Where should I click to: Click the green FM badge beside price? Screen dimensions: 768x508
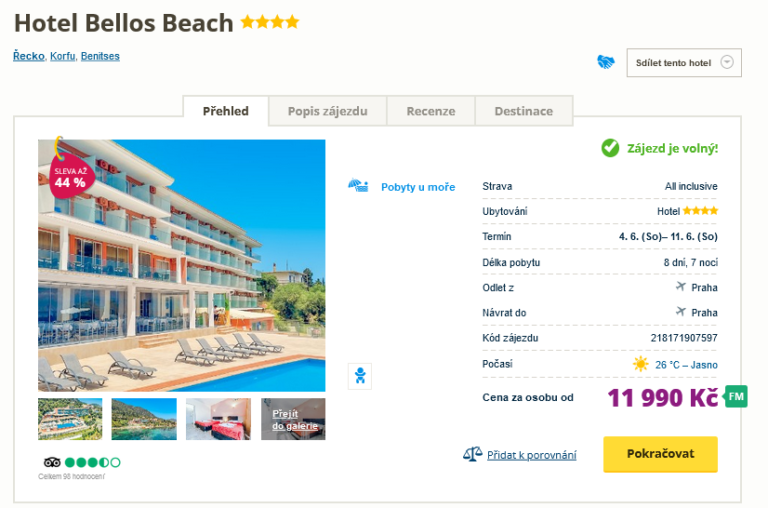click(736, 396)
